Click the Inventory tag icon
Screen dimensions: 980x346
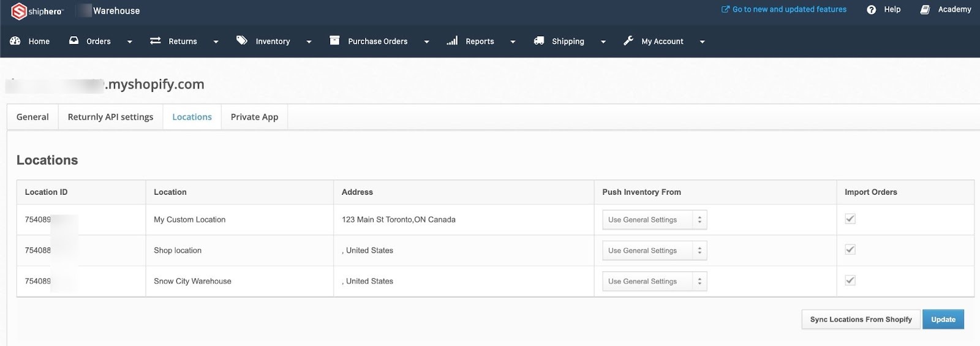click(242, 41)
